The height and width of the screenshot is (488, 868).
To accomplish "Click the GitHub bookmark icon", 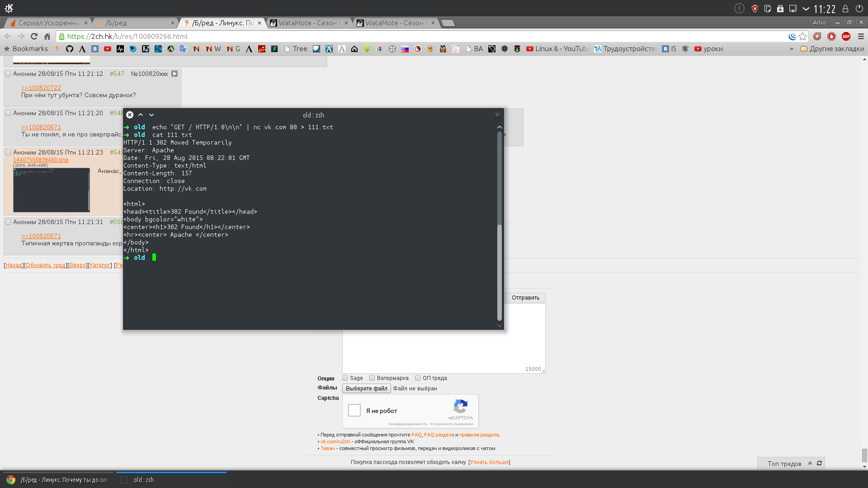I will pos(70,49).
